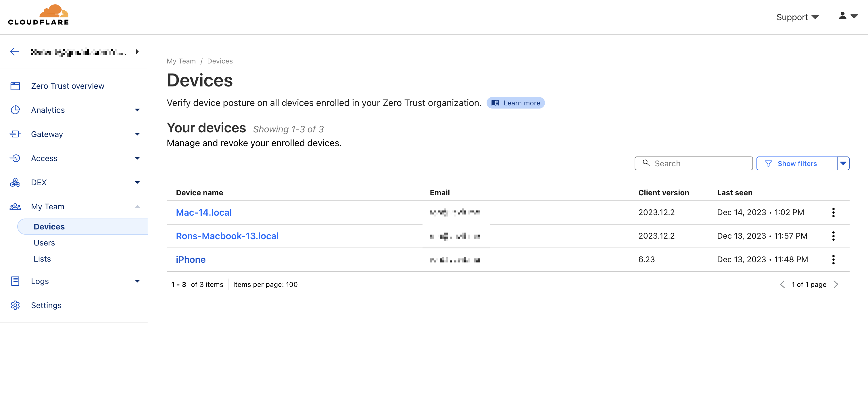Click the Learn more button
The image size is (868, 398).
[516, 103]
